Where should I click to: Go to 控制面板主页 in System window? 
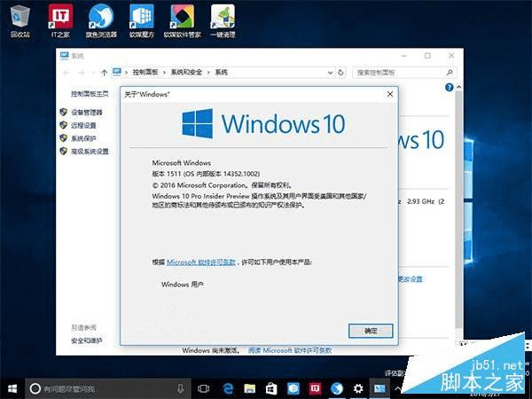click(90, 94)
